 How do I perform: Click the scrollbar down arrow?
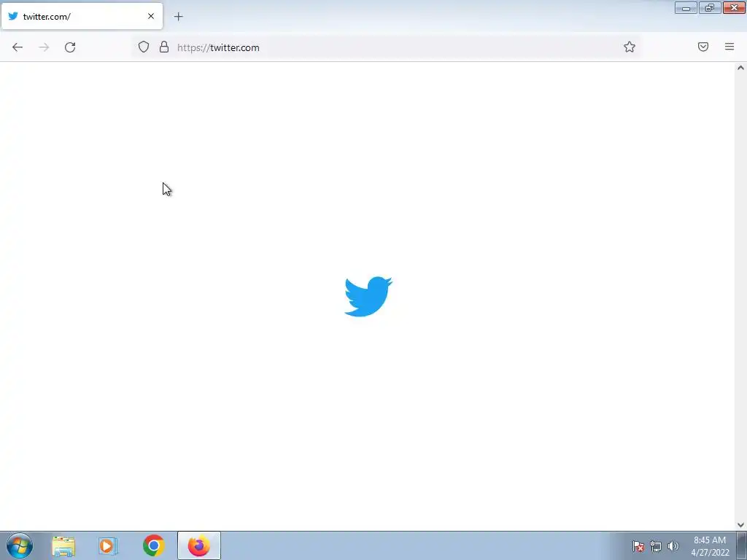click(x=740, y=525)
